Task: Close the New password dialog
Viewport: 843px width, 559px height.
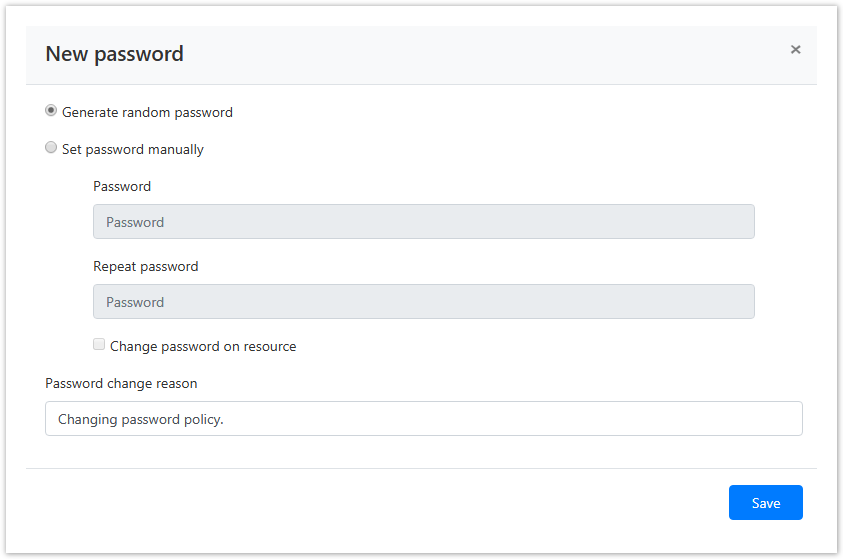Action: click(795, 49)
